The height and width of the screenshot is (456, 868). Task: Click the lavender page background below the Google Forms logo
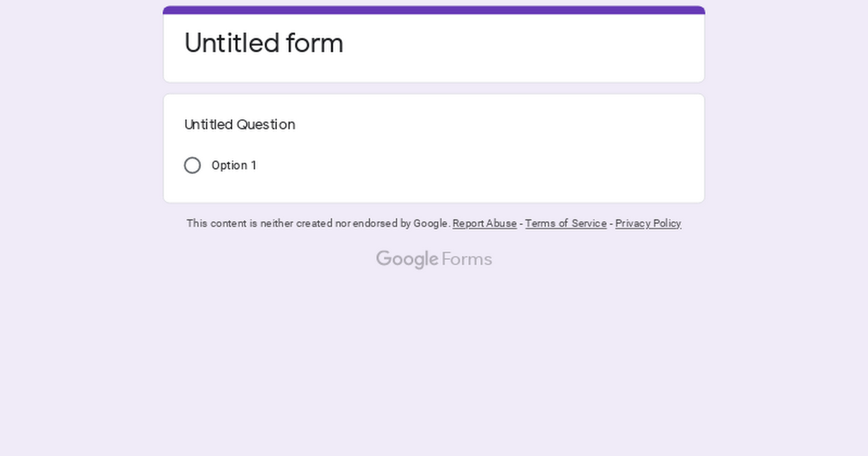(x=434, y=362)
